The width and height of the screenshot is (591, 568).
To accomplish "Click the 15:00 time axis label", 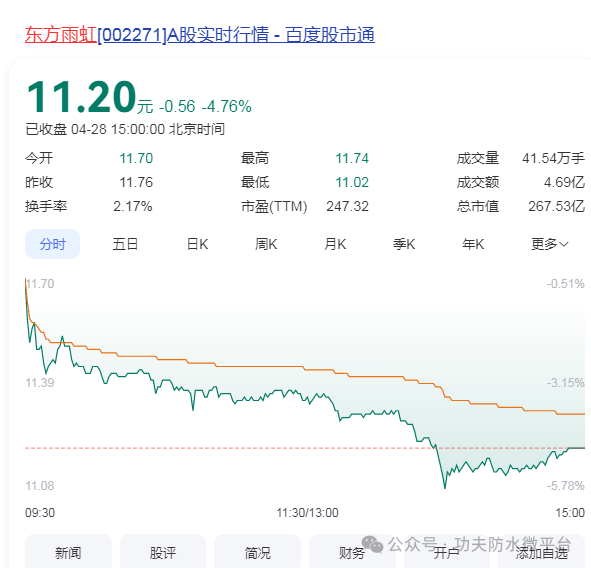I will 570,513.
